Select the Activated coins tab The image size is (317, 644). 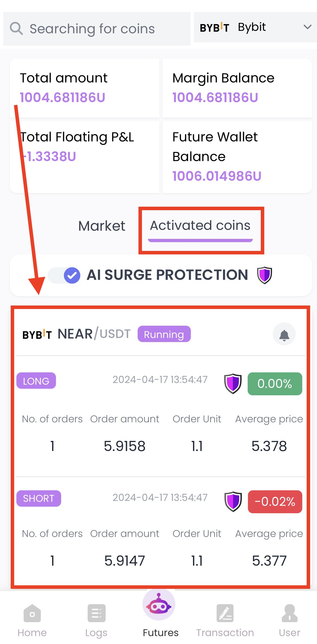pyautogui.click(x=200, y=226)
